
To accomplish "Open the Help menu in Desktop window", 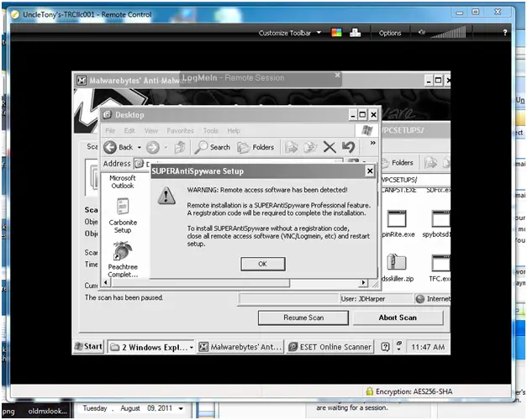I will [234, 131].
